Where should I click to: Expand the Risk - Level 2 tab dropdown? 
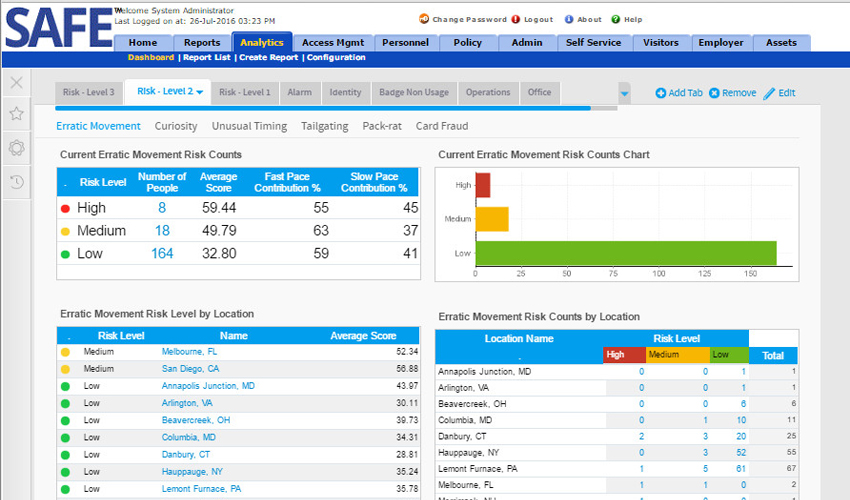click(200, 92)
